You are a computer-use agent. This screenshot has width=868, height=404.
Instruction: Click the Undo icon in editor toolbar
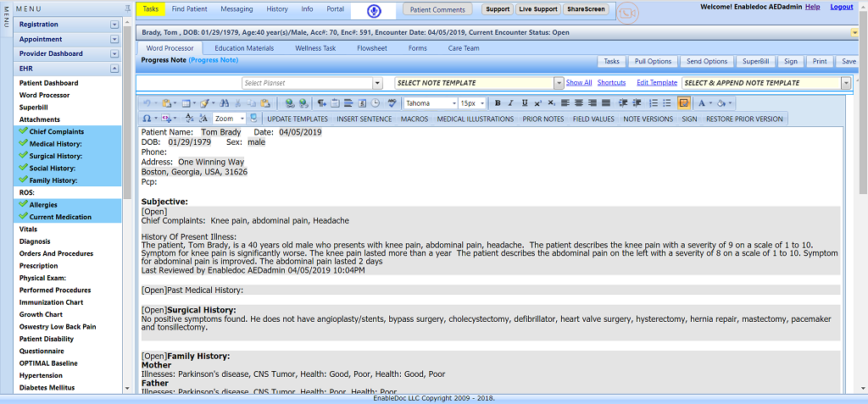(x=147, y=103)
